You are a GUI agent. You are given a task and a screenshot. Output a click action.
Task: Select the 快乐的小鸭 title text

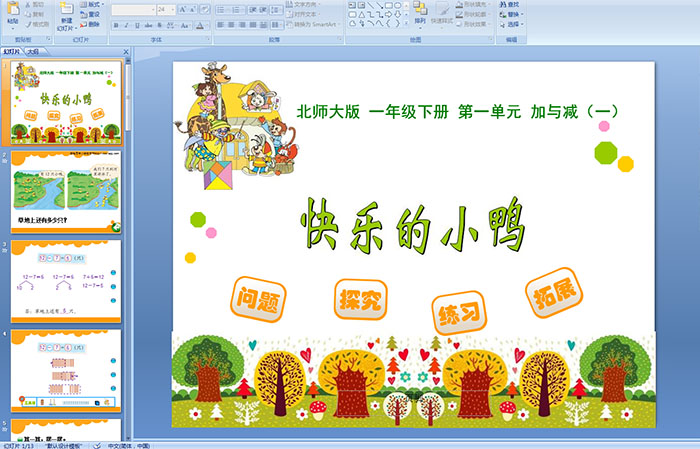click(x=413, y=225)
